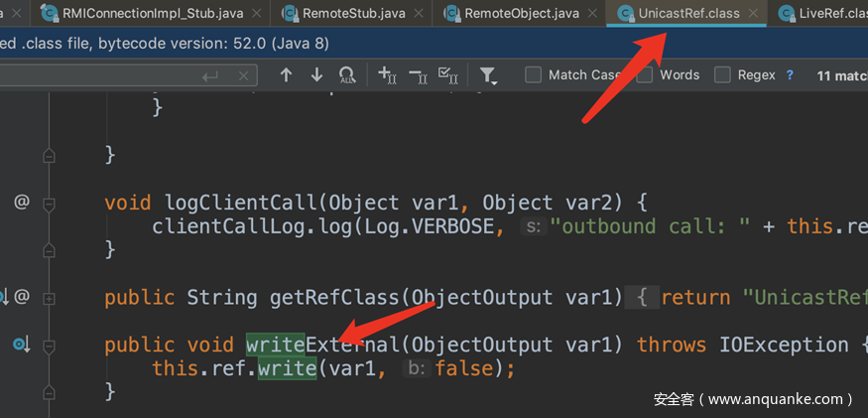868x418 pixels.
Task: Click inside the find search field
Action: point(99,75)
